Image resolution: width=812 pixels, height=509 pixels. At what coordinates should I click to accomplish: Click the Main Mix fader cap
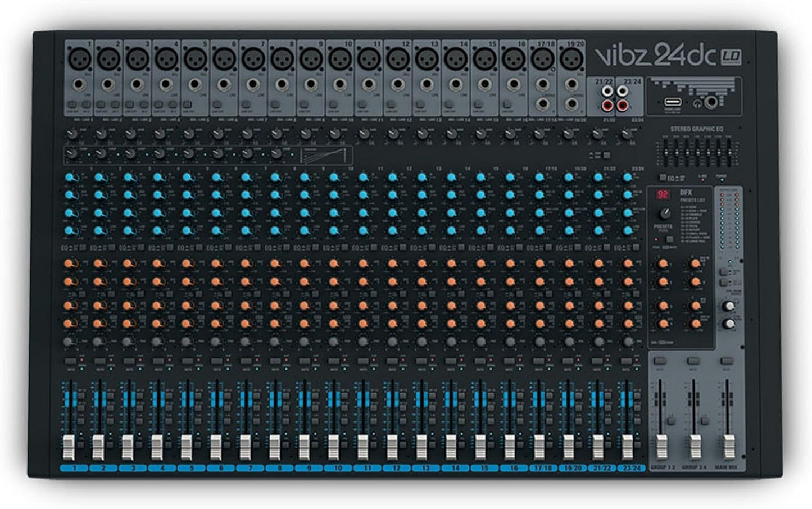[x=729, y=447]
